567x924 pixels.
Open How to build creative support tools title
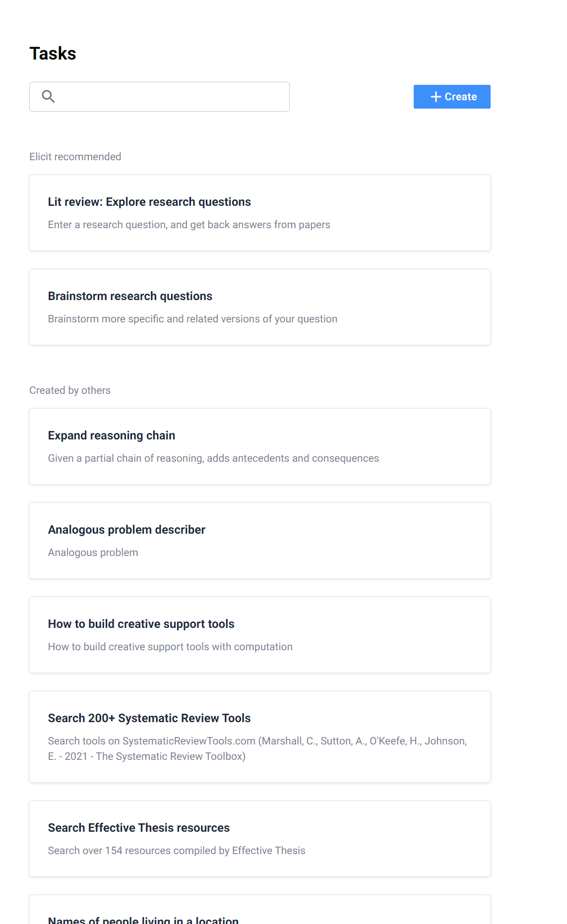pos(141,624)
